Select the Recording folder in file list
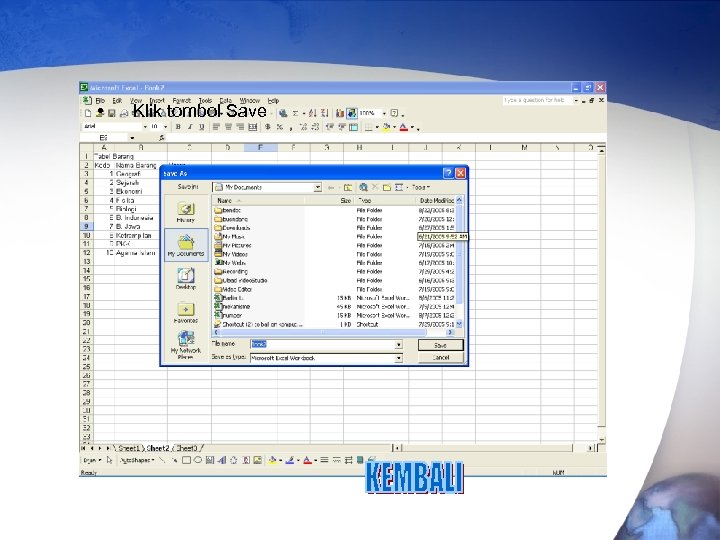The image size is (720, 540). (x=235, y=272)
